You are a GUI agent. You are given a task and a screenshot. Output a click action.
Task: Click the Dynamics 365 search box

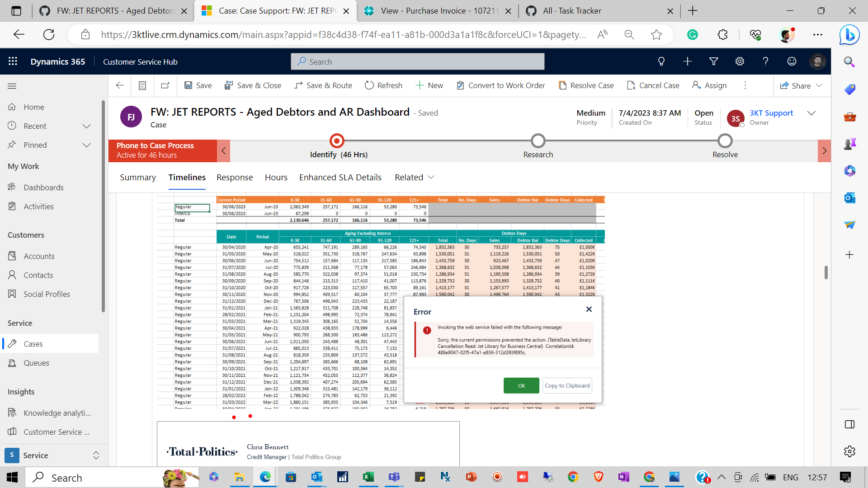point(417,61)
